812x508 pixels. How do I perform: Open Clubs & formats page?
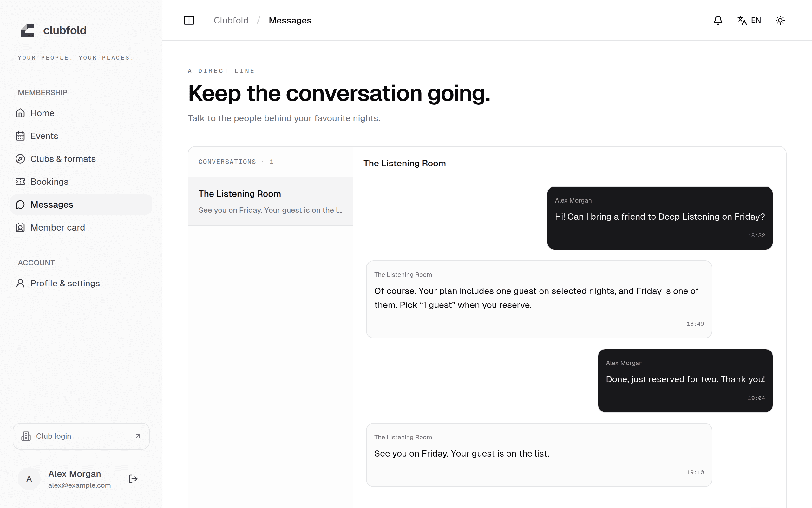tap(81, 158)
